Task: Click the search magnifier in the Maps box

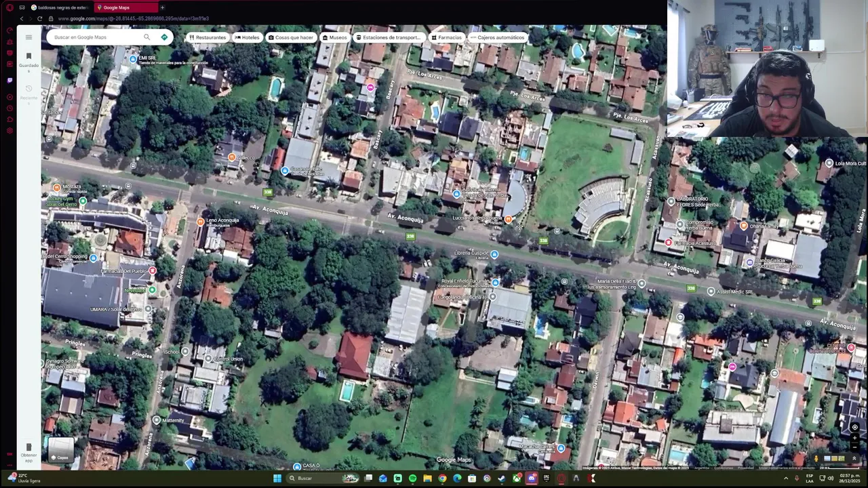Action: tap(146, 37)
